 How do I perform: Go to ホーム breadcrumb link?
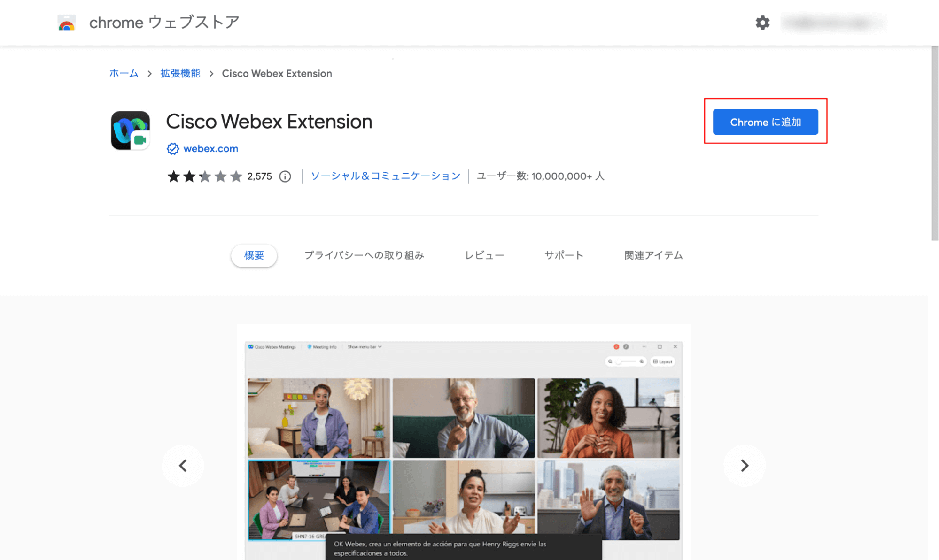pyautogui.click(x=124, y=73)
